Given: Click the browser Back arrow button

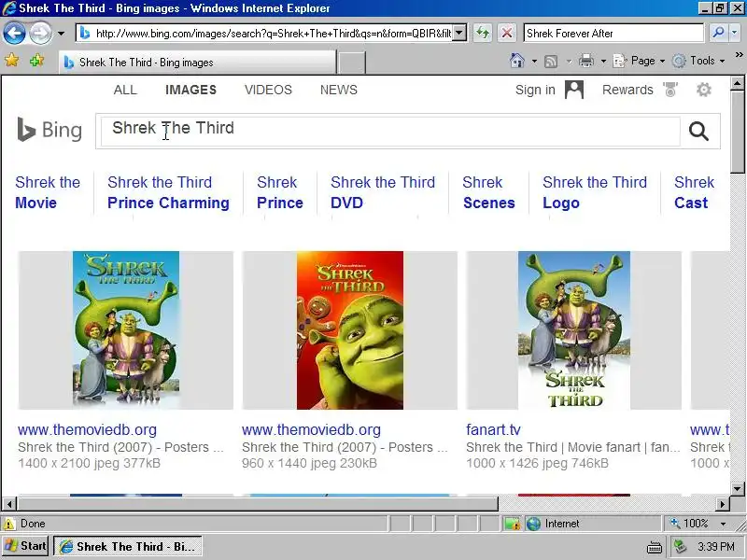Looking at the screenshot, I should pyautogui.click(x=14, y=34).
